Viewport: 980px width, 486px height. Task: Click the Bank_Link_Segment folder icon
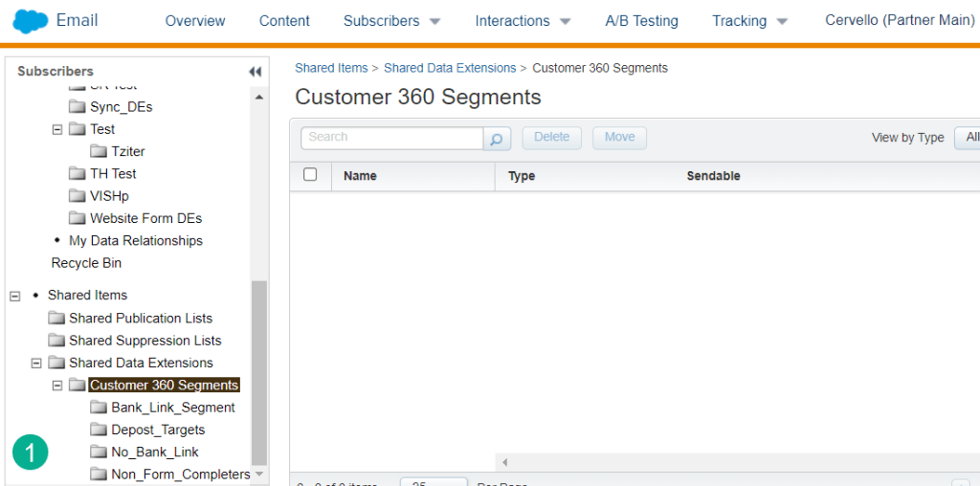coord(99,408)
